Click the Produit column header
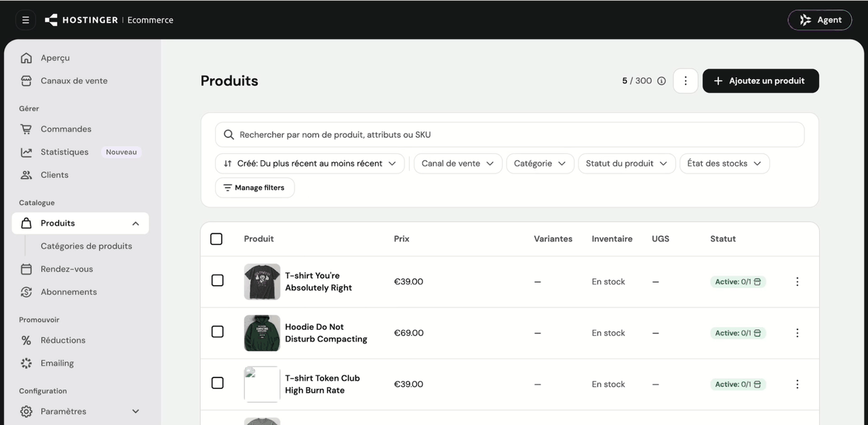This screenshot has width=868, height=425. click(x=259, y=239)
